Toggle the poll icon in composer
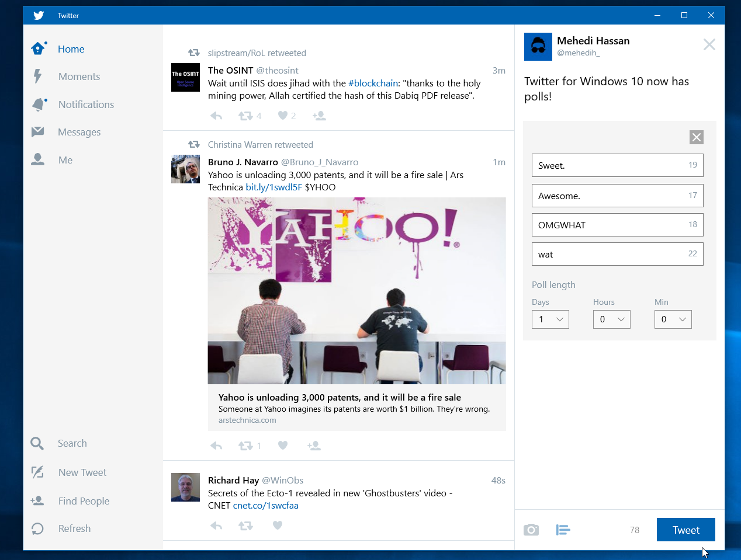 (x=563, y=530)
